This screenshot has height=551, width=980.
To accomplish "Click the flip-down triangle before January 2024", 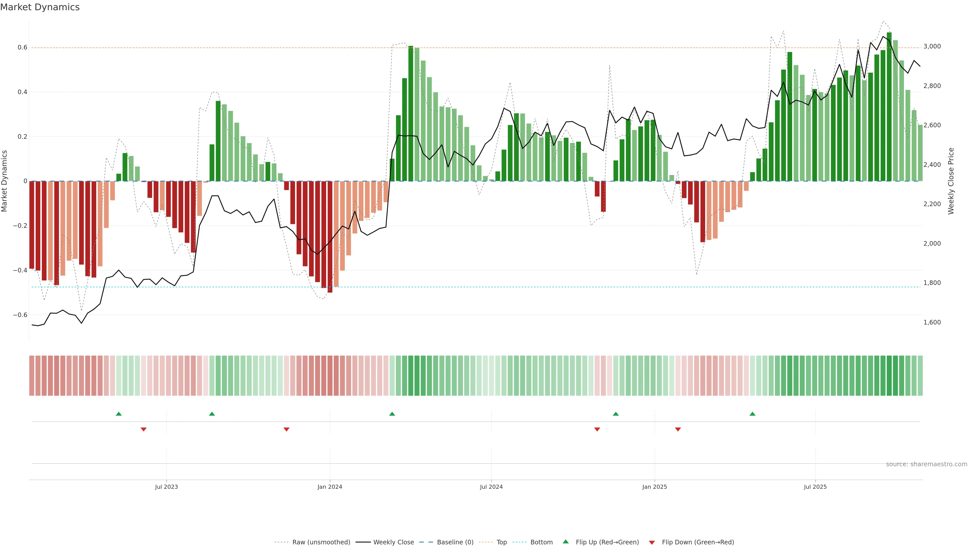I will click(x=286, y=429).
